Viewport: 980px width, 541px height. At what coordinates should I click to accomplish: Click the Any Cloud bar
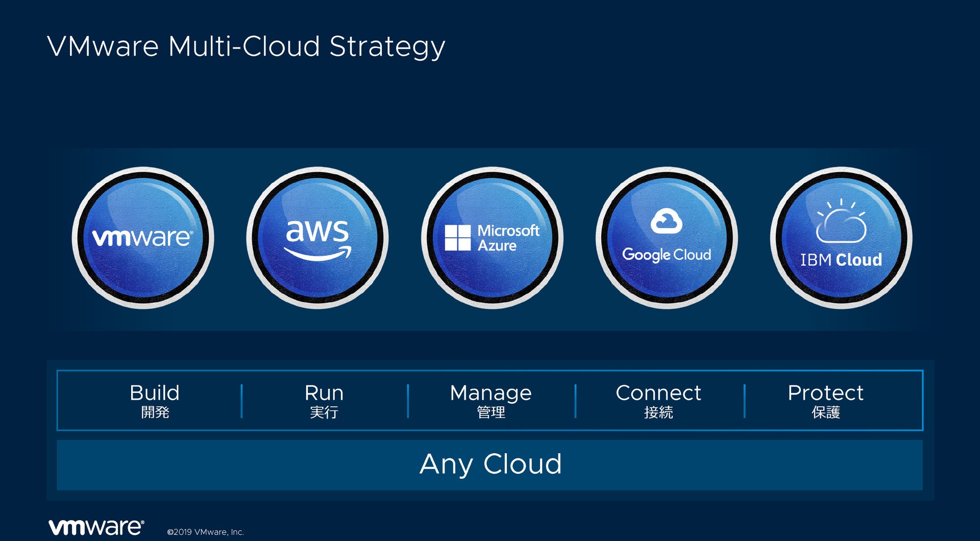click(489, 465)
